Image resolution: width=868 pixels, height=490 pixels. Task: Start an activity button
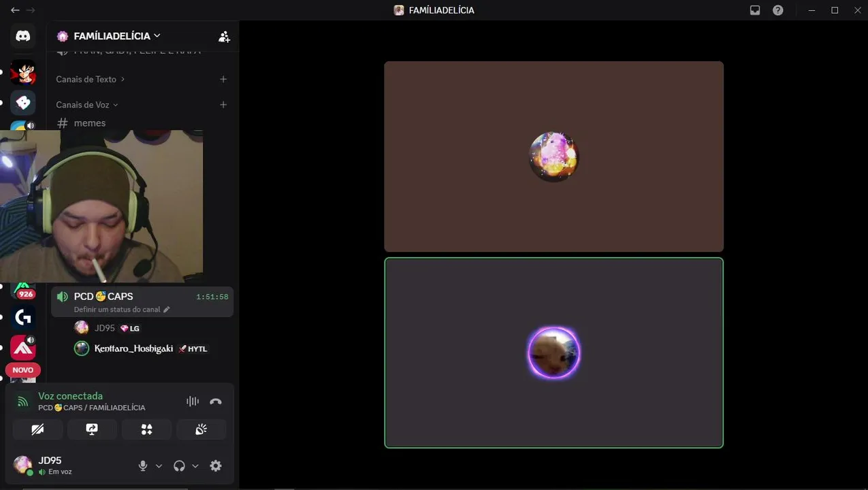(146, 429)
